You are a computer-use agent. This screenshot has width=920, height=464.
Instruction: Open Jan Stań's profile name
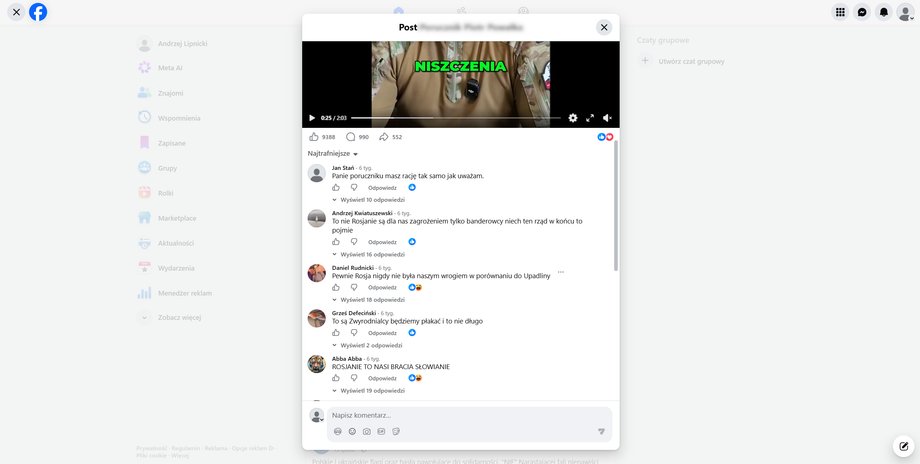pyautogui.click(x=343, y=168)
